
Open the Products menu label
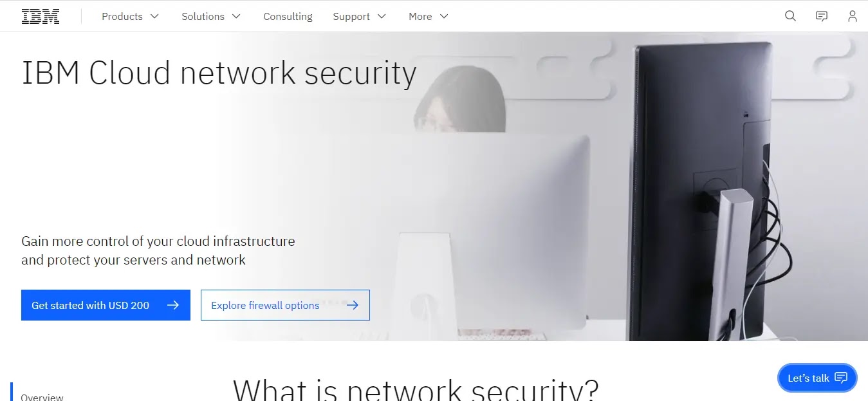coord(122,16)
